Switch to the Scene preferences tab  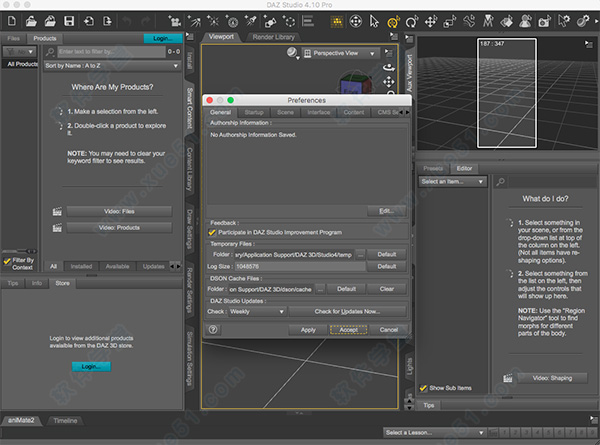(285, 112)
